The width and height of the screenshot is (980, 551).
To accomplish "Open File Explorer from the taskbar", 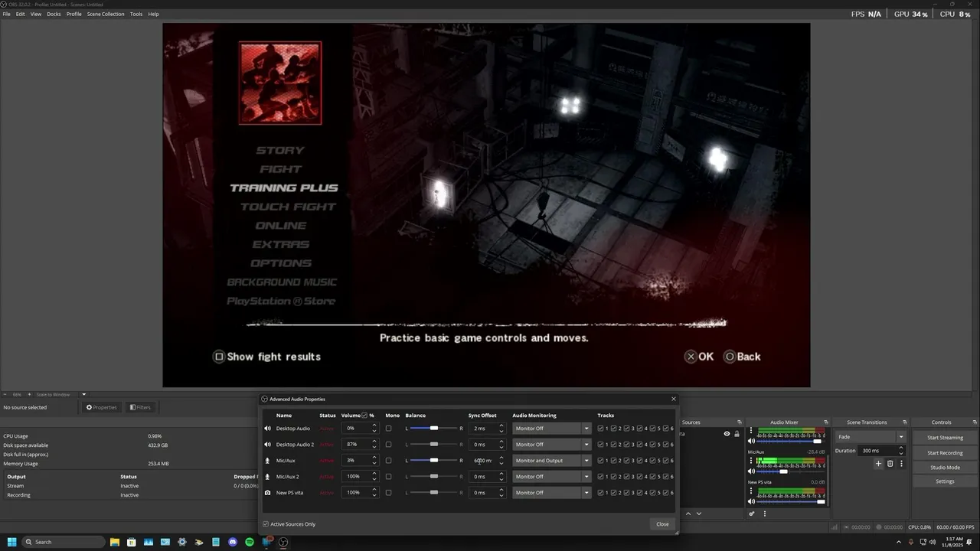I will [x=115, y=542].
